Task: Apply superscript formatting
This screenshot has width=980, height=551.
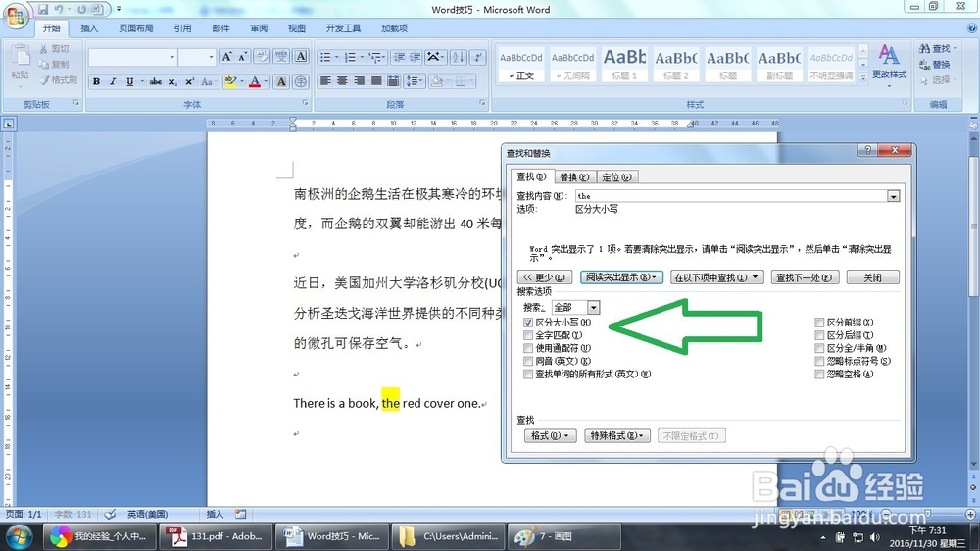Action: [189, 81]
